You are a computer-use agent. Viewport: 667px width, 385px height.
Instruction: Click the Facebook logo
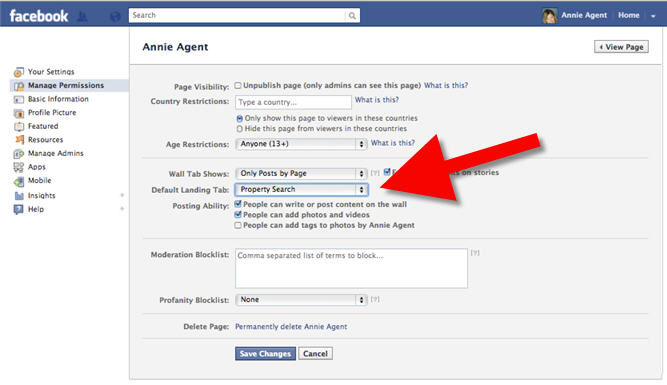click(39, 16)
